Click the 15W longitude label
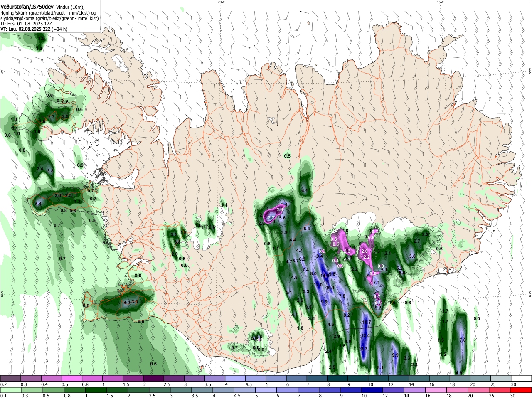The image size is (532, 399). 440,2
